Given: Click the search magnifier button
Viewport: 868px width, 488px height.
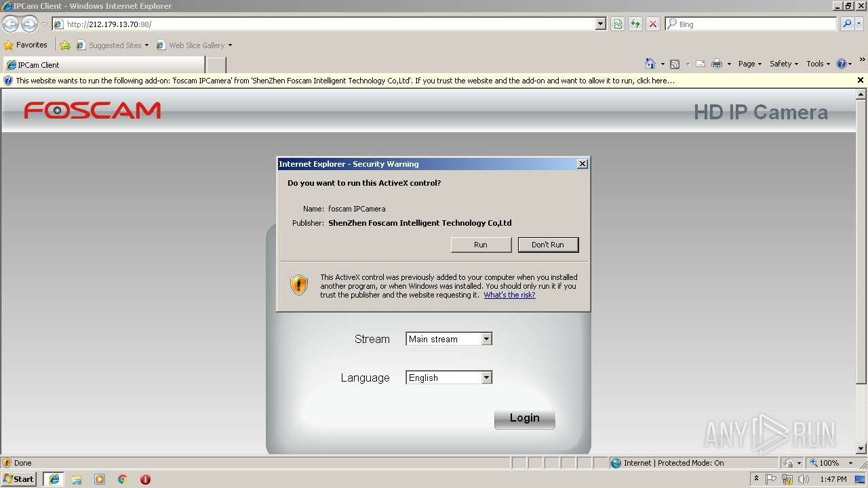Looking at the screenshot, I should [x=847, y=24].
